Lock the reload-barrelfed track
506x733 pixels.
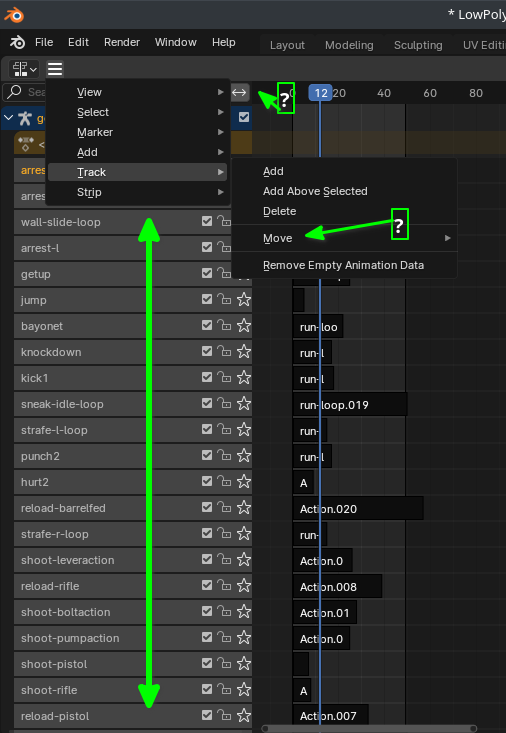pos(225,507)
